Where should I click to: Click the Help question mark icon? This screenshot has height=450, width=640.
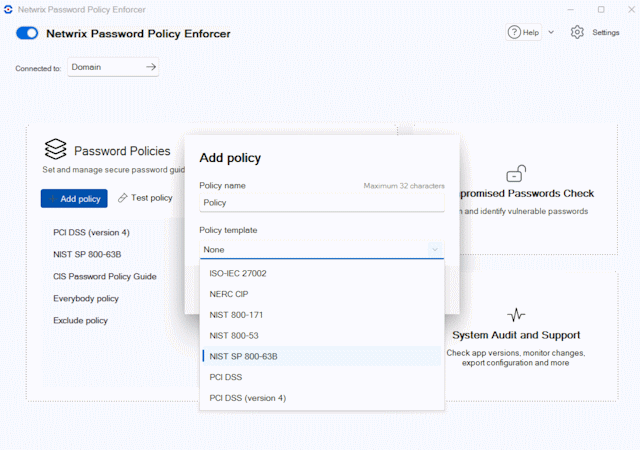514,32
